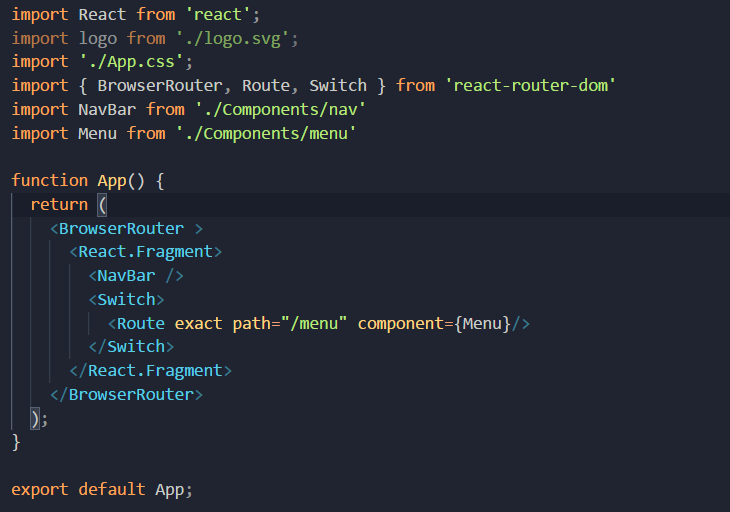730x512 pixels.
Task: Click Menu in its import line
Action: [x=97, y=134]
